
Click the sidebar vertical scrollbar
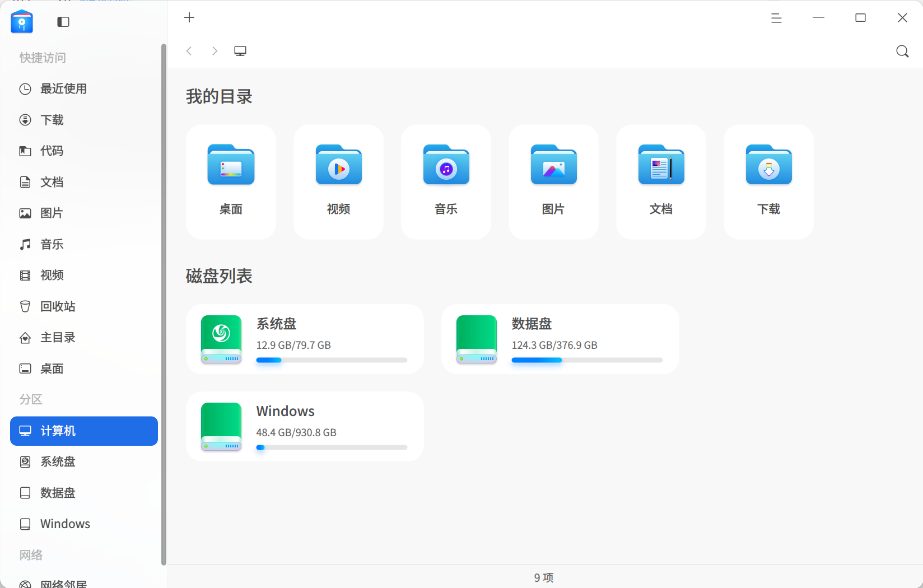pyautogui.click(x=164, y=305)
